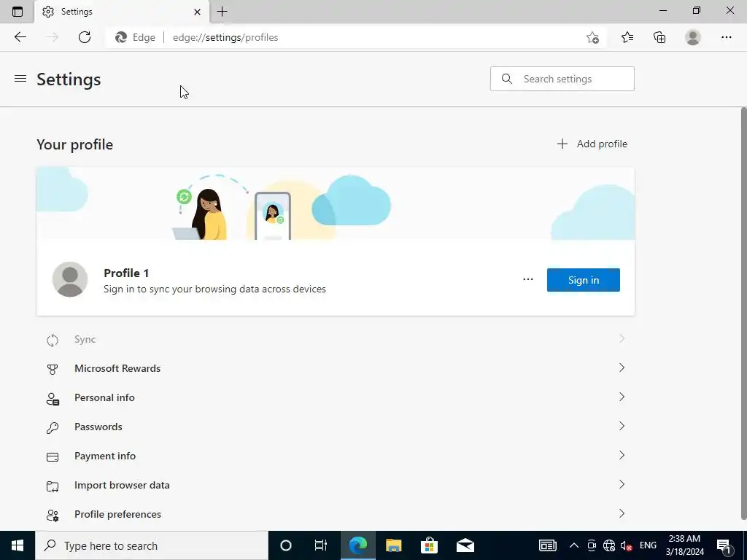Image resolution: width=747 pixels, height=560 pixels.
Task: Open the Favorites list icon
Action: pos(627,37)
